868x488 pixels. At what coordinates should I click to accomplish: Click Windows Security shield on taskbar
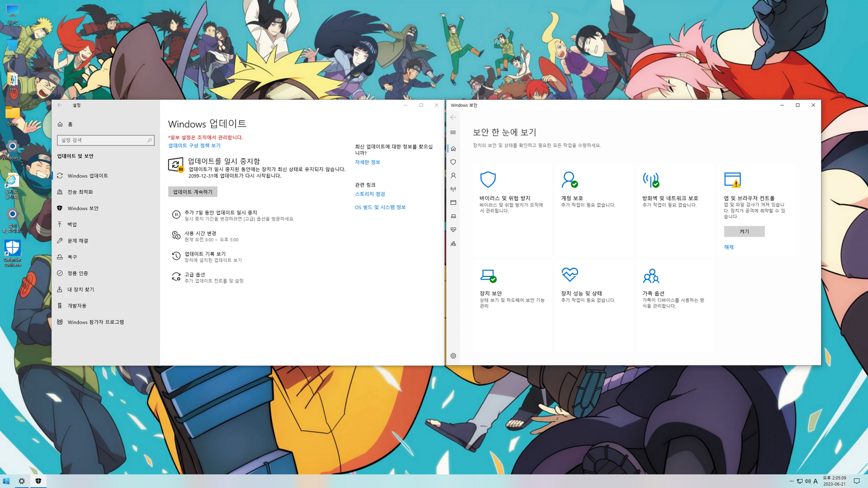(38, 481)
